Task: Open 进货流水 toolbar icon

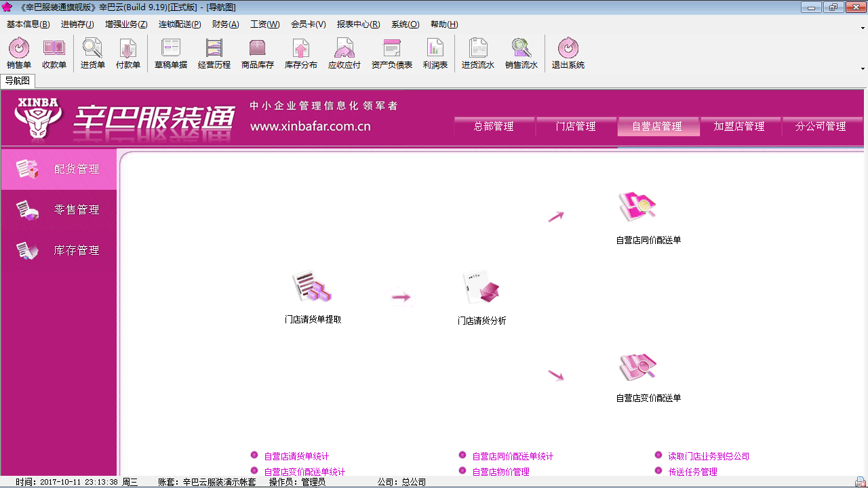Action: click(x=478, y=54)
